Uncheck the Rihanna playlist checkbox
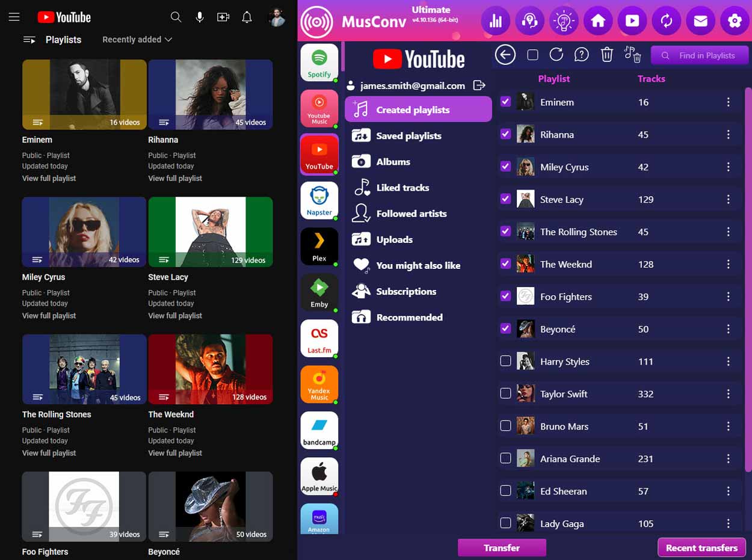This screenshot has width=752, height=560. click(505, 134)
